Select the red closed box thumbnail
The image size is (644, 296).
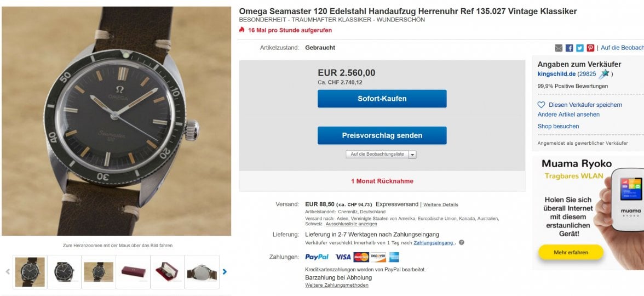pos(133,272)
